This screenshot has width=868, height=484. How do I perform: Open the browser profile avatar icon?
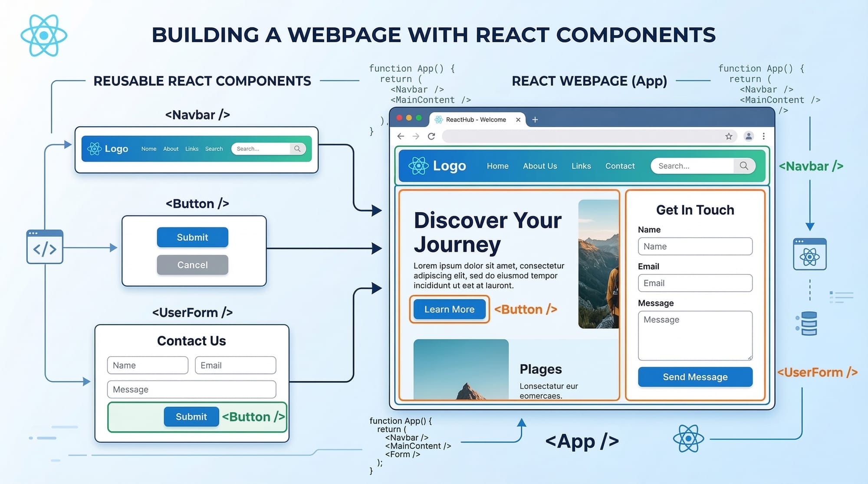coord(748,136)
